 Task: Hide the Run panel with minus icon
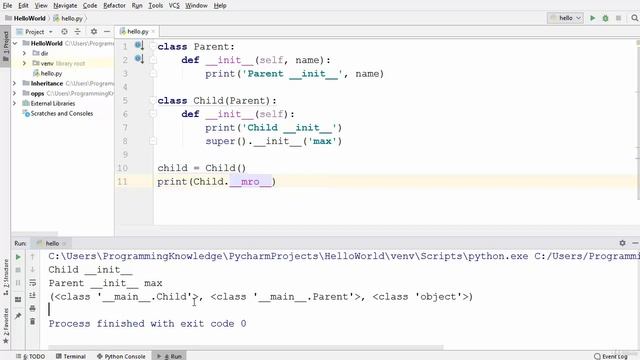click(635, 243)
